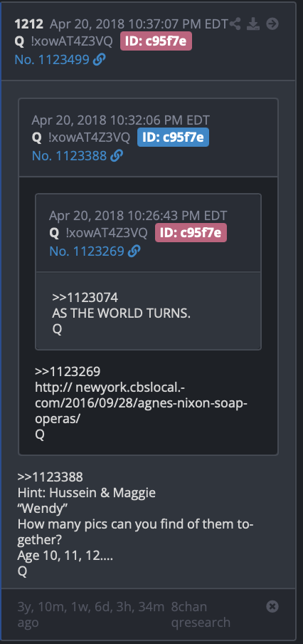303x644 pixels.
Task: Click the pink ID: c95f7e badge in top header
Action: click(x=156, y=41)
